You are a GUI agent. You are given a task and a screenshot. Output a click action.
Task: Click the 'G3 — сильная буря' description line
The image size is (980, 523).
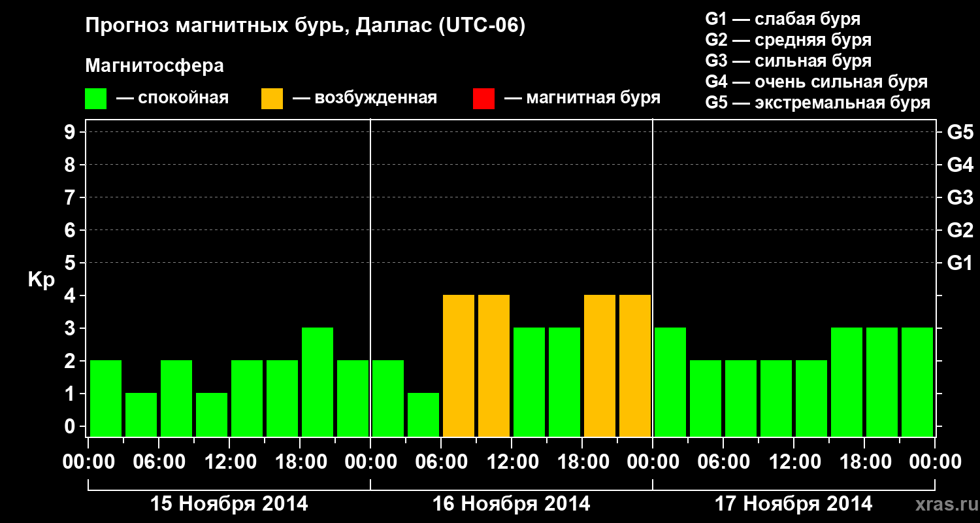(x=789, y=61)
